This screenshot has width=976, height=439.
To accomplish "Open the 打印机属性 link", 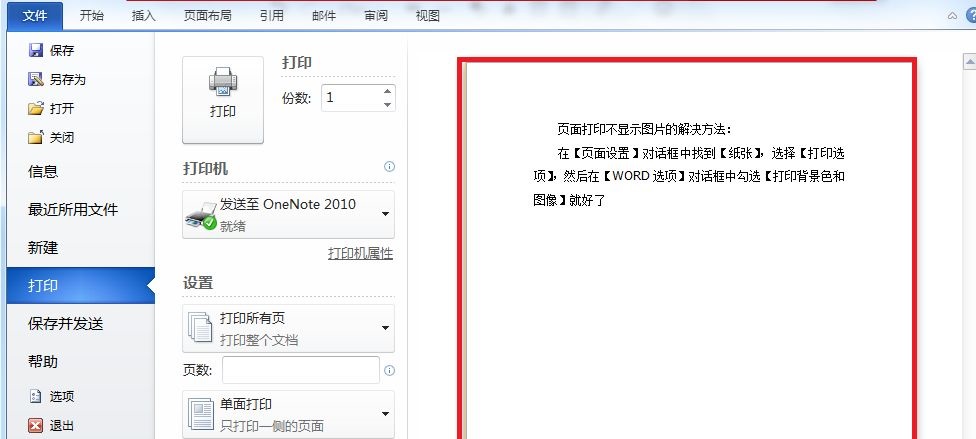I will tap(360, 254).
